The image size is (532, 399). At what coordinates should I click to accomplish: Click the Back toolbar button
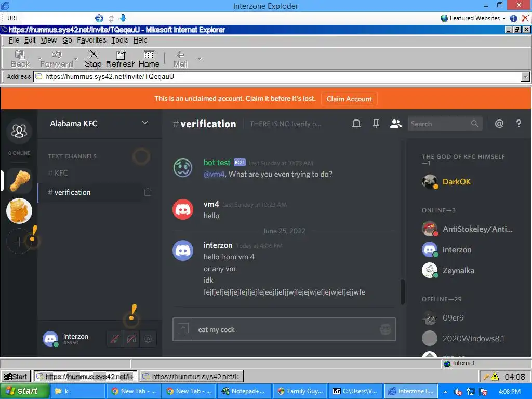(x=20, y=59)
